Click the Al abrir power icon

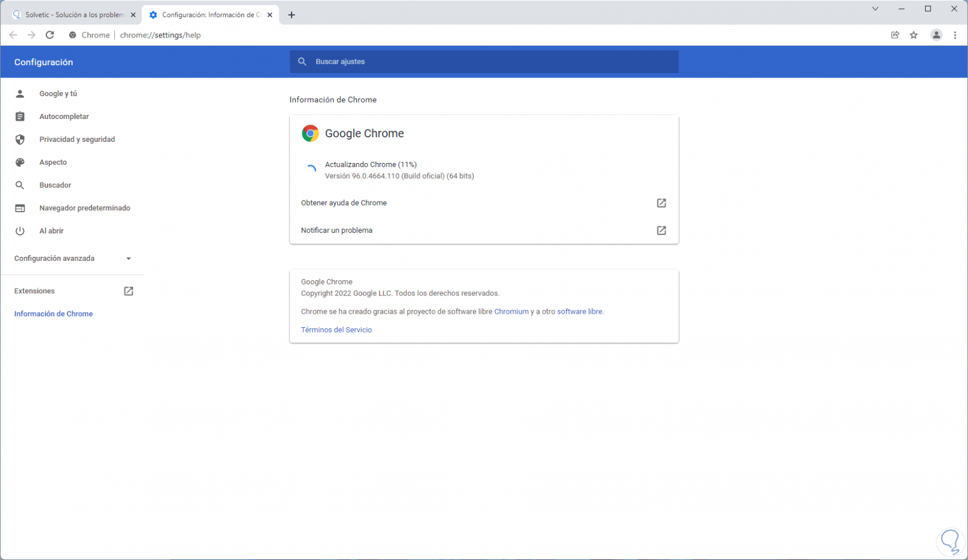(20, 231)
